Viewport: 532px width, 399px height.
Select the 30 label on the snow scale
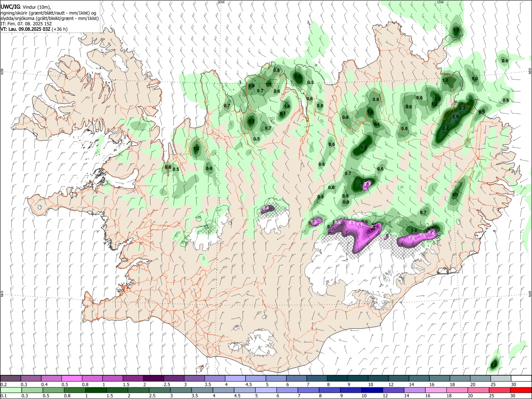(x=514, y=384)
